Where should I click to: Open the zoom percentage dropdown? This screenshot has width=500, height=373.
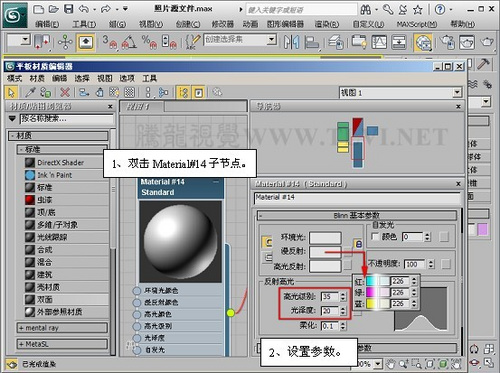click(x=378, y=364)
